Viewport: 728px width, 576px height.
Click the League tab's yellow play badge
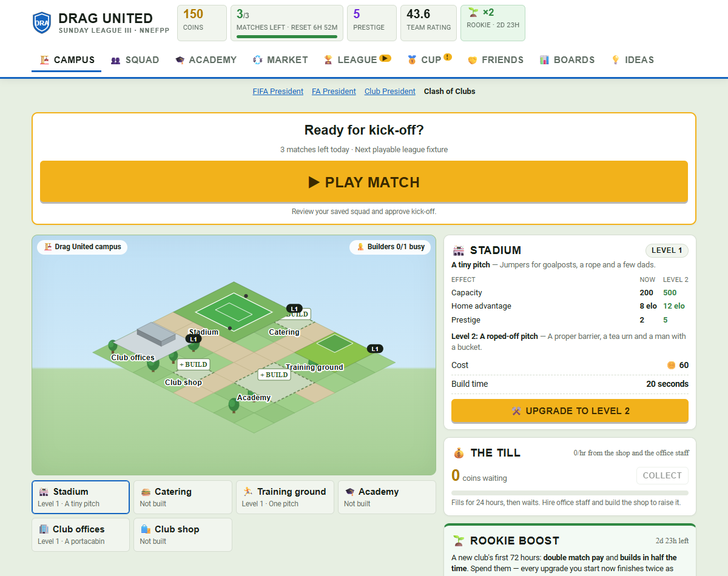coord(385,59)
